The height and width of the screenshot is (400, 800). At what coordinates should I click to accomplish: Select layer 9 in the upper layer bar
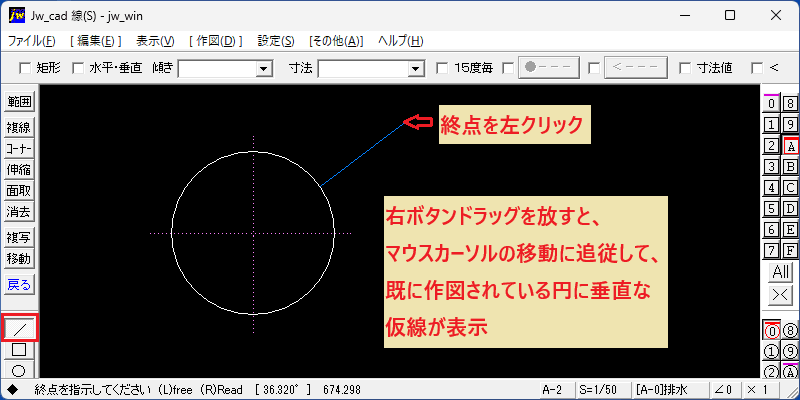point(790,124)
